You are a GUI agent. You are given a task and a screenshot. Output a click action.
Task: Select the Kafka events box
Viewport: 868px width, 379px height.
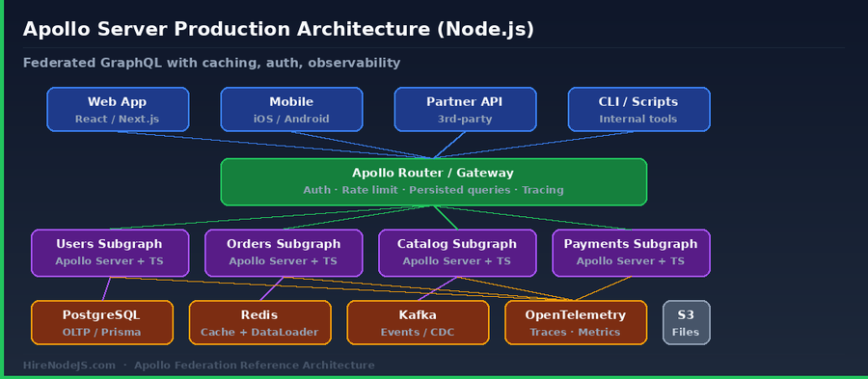click(x=418, y=322)
